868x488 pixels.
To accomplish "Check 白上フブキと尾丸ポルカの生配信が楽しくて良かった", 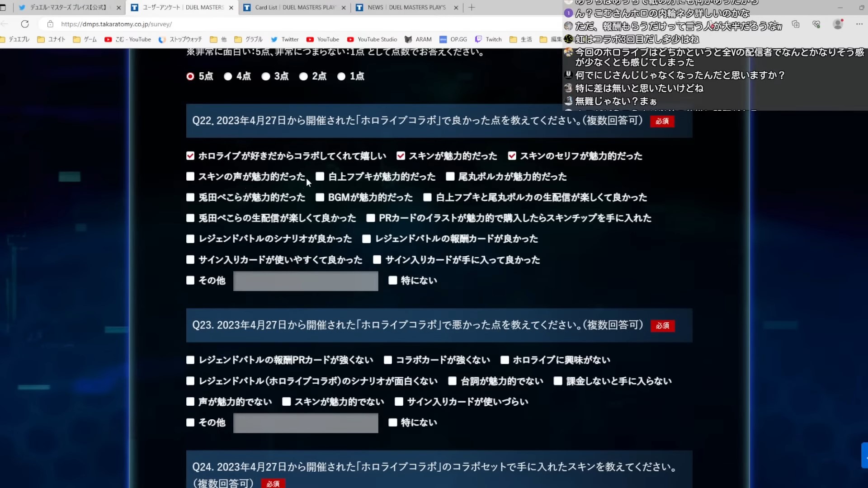I will (x=427, y=197).
